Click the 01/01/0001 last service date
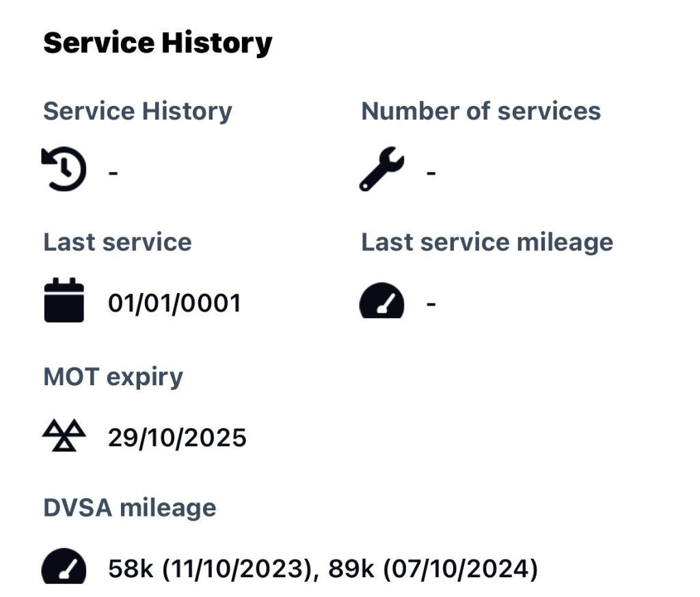700x597 pixels. 174,303
